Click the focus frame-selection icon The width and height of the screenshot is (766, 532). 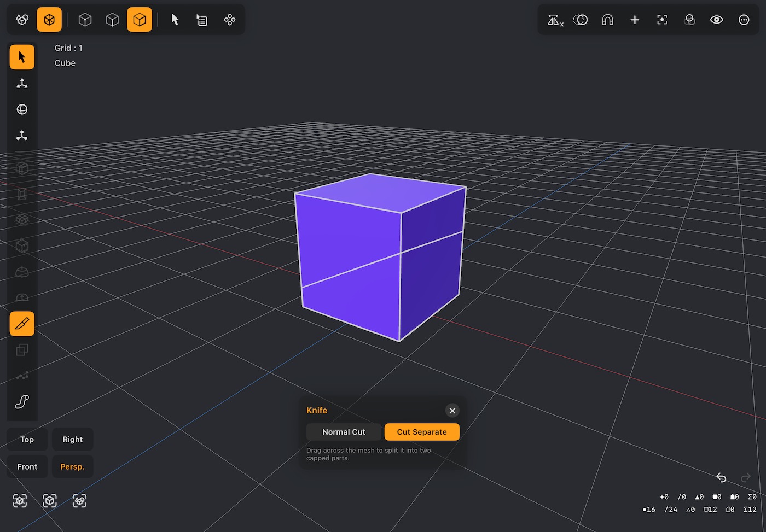662,20
